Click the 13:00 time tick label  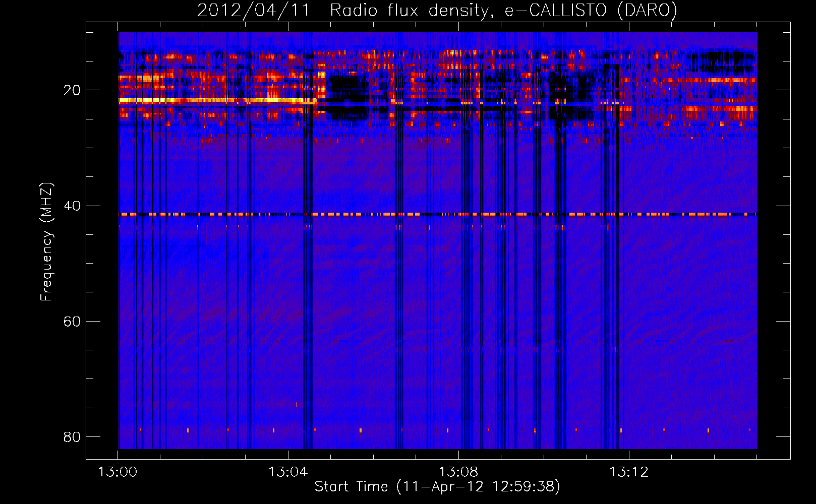tap(118, 472)
